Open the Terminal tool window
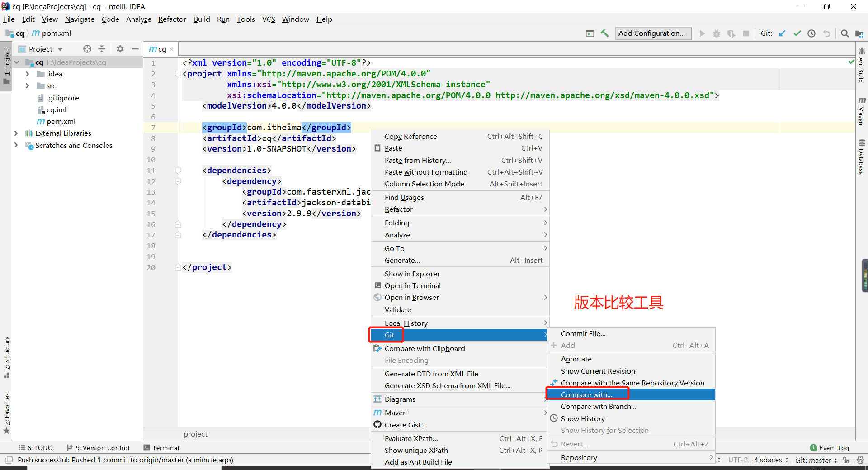Screen dimensions: 868x470 click(x=161, y=448)
